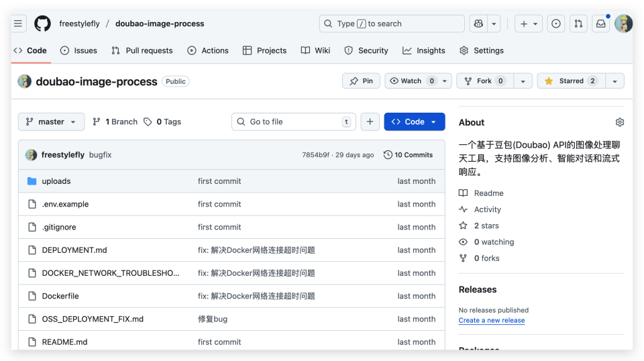644x361 pixels.
Task: Open the hamburger navigation menu
Action: point(18,23)
